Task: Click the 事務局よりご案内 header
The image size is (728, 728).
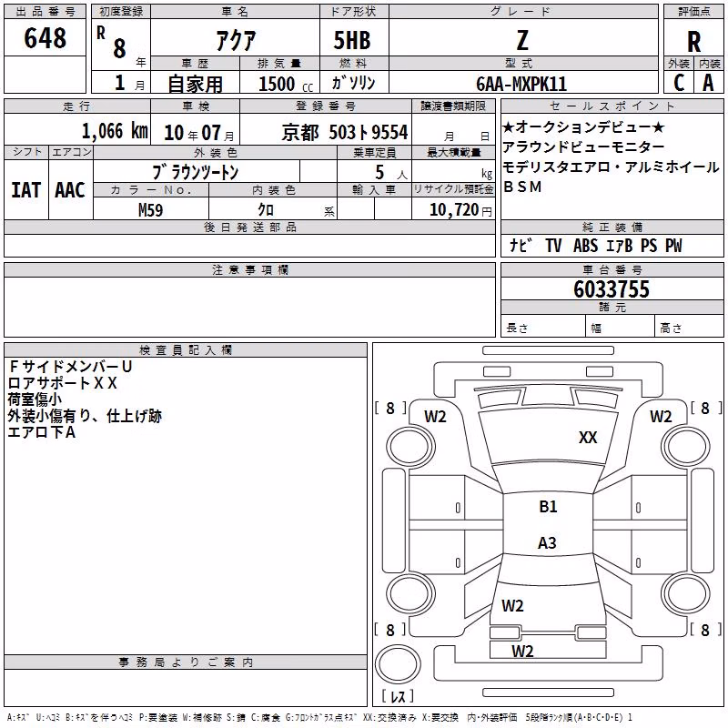Action: click(x=186, y=662)
